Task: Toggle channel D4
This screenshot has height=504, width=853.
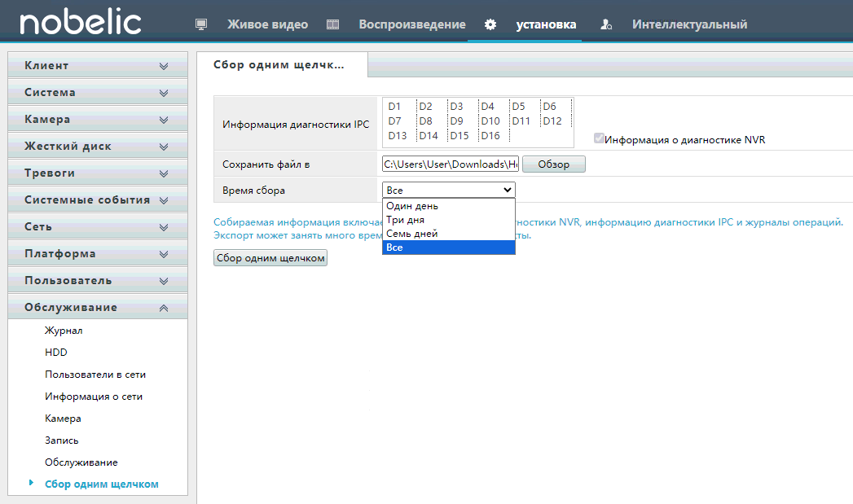Action: click(487, 107)
